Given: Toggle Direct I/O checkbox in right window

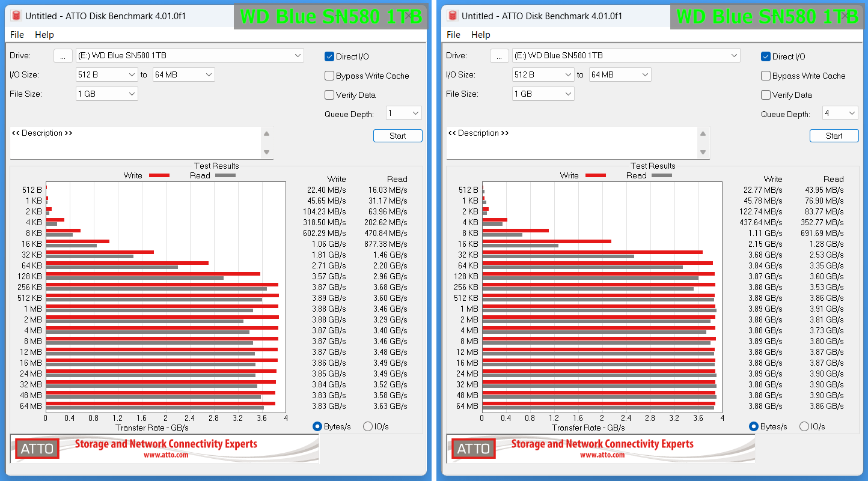Looking at the screenshot, I should pyautogui.click(x=766, y=56).
